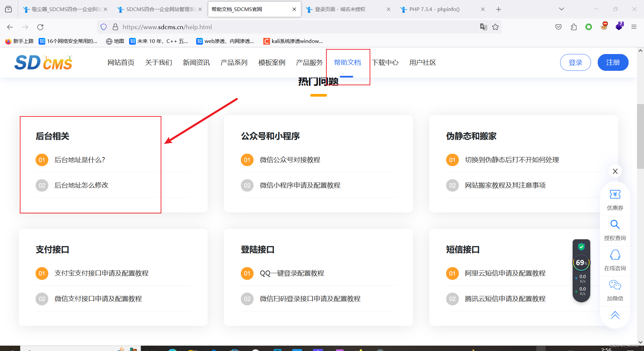Bookmark this page with the star icon
This screenshot has height=351, width=644.
(495, 27)
